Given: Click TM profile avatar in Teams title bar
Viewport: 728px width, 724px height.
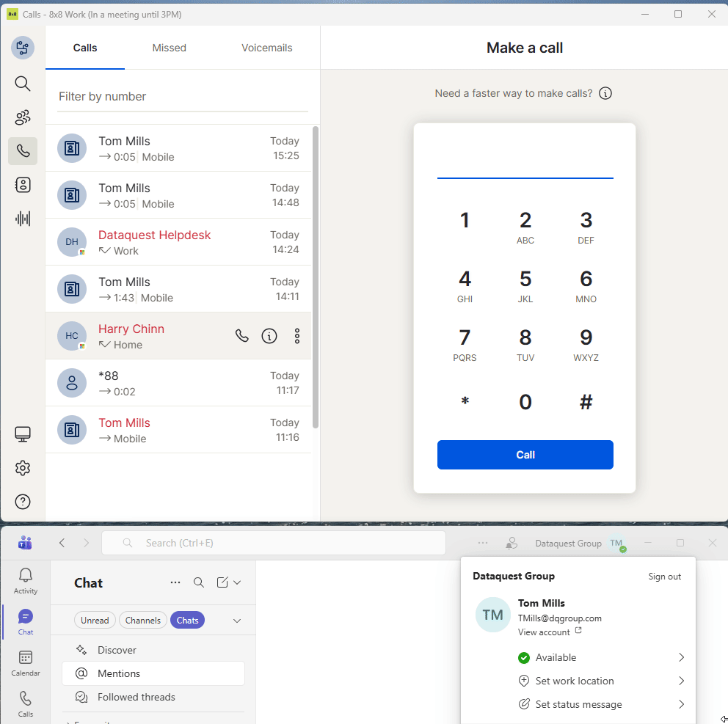Looking at the screenshot, I should [x=617, y=544].
